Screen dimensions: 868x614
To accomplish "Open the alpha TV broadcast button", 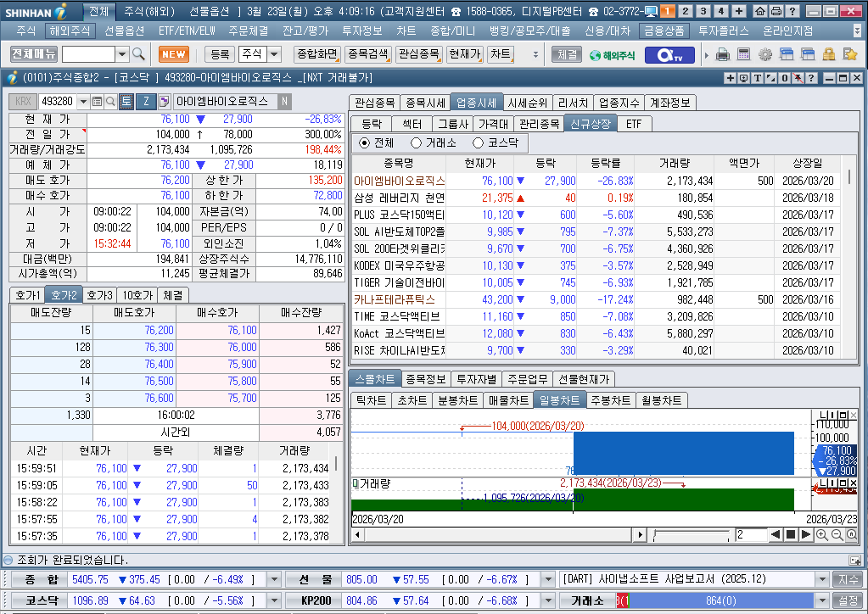I will (x=669, y=55).
